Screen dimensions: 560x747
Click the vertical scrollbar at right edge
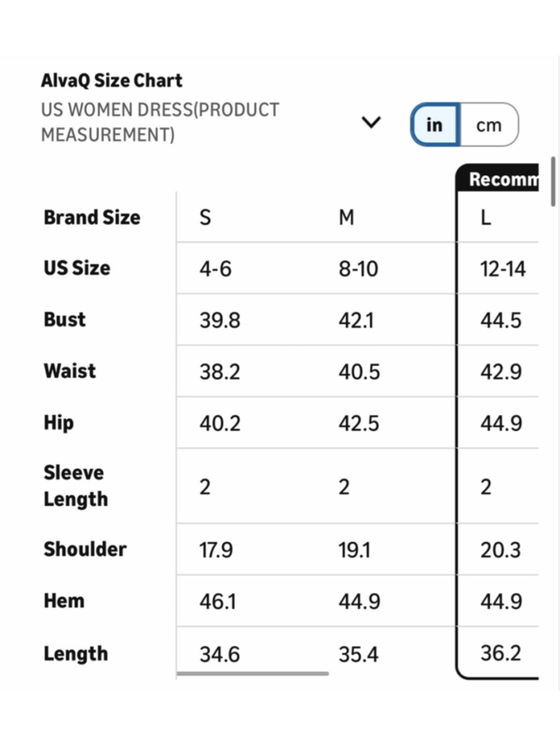(553, 182)
